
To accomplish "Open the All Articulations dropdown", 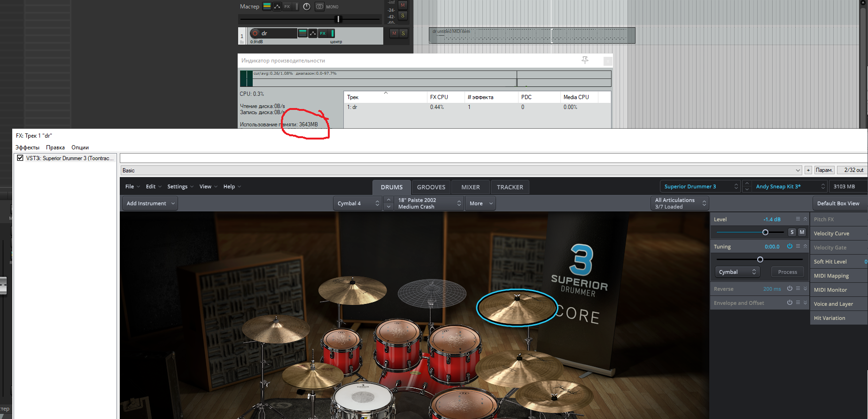I will (680, 203).
